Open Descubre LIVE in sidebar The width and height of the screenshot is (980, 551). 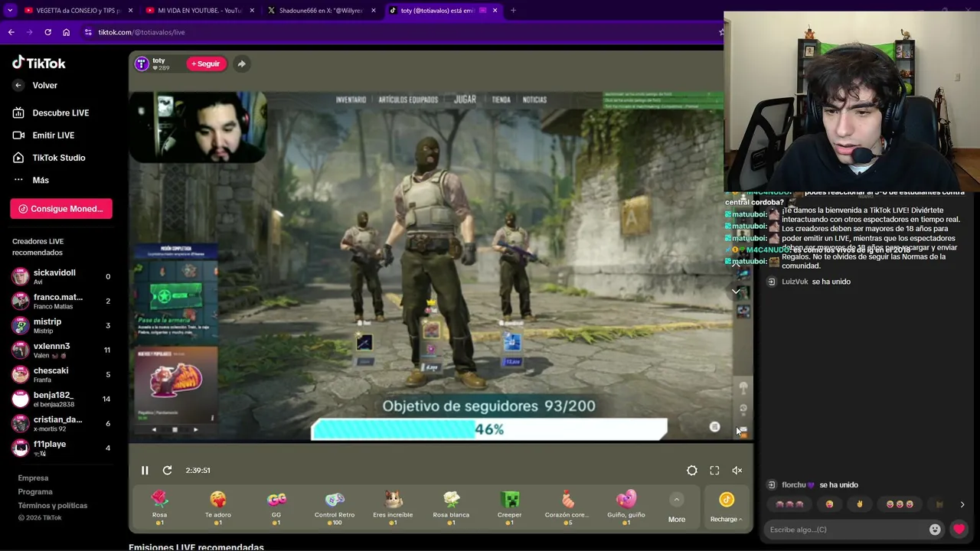pyautogui.click(x=51, y=112)
